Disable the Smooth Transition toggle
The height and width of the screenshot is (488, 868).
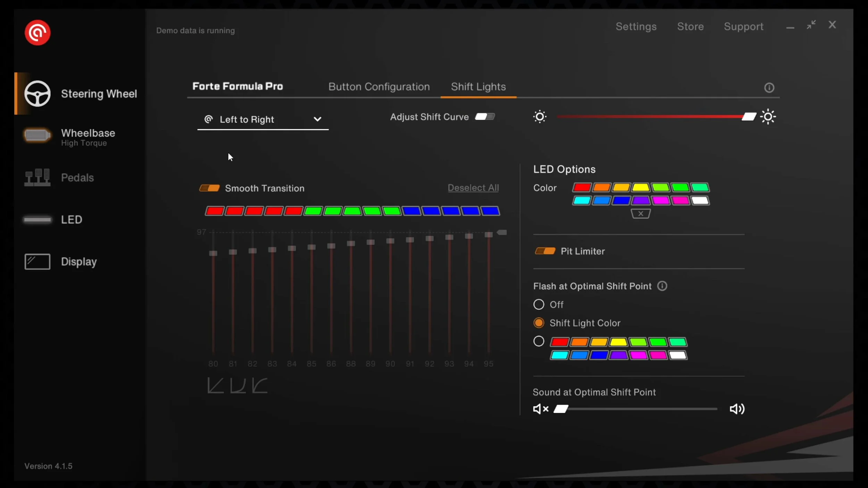click(x=209, y=188)
